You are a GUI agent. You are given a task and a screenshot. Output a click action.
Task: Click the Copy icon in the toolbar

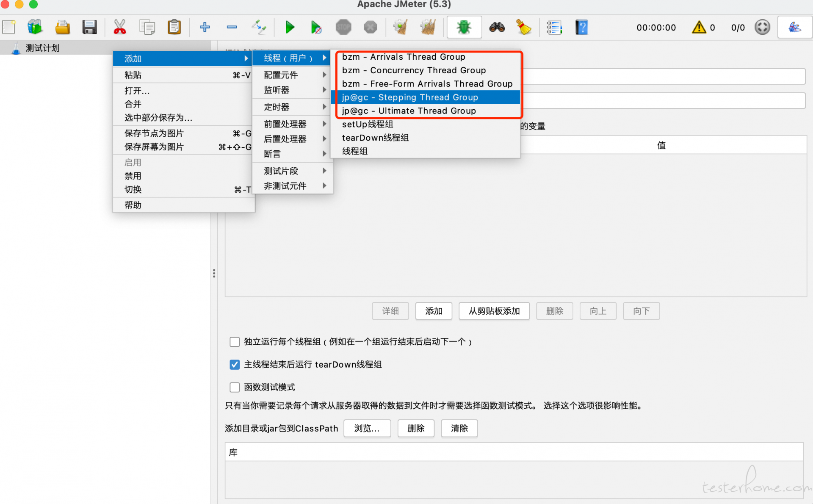point(147,28)
